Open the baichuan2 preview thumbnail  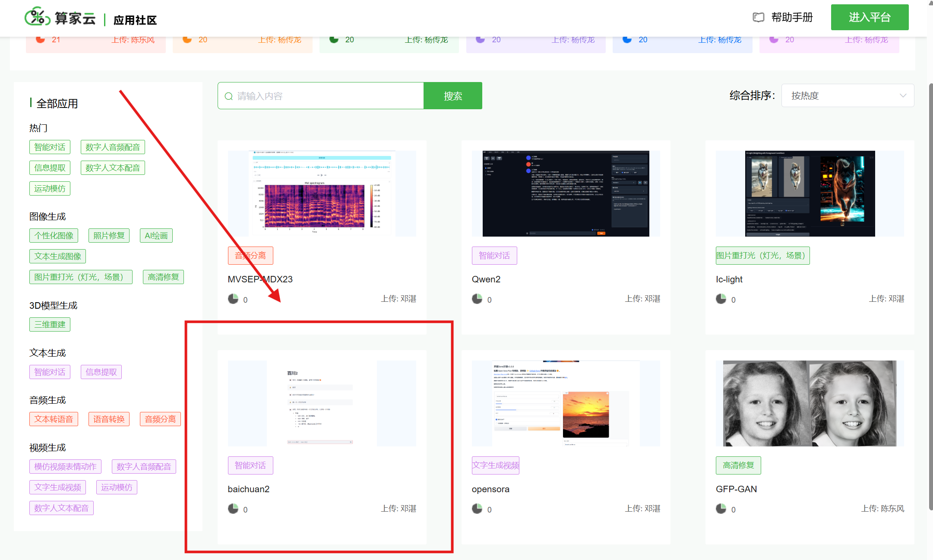pyautogui.click(x=322, y=403)
